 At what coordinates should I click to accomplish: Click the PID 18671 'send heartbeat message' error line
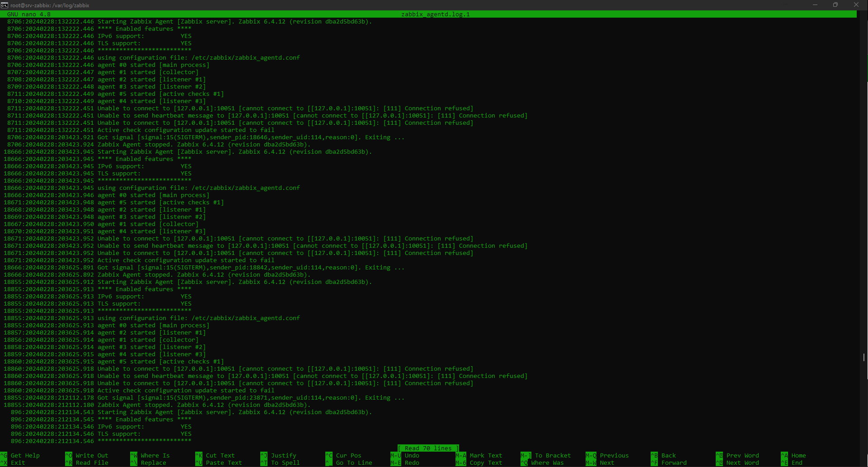coord(266,246)
